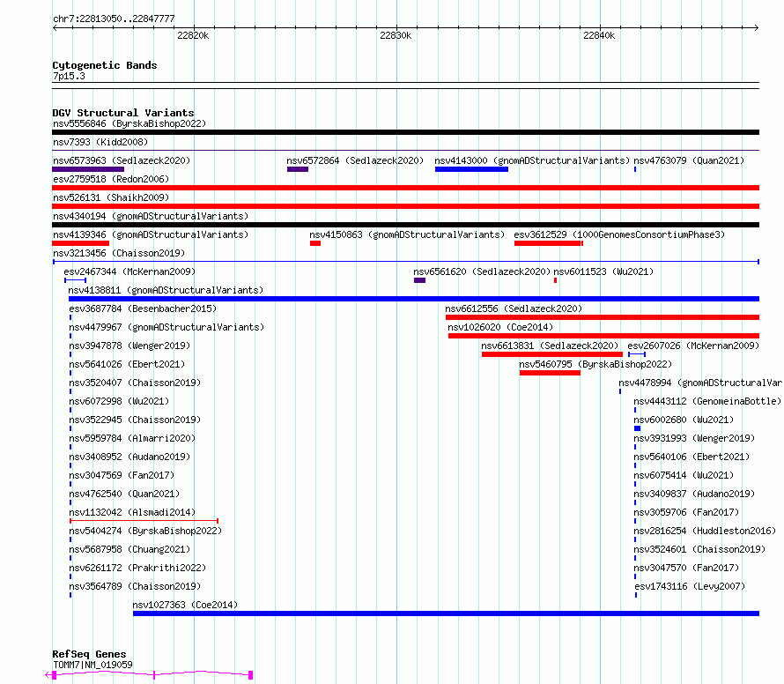Select nsv3213456 (Chaisson2019) label
Screen dimensions: 784x684
[x=119, y=253]
